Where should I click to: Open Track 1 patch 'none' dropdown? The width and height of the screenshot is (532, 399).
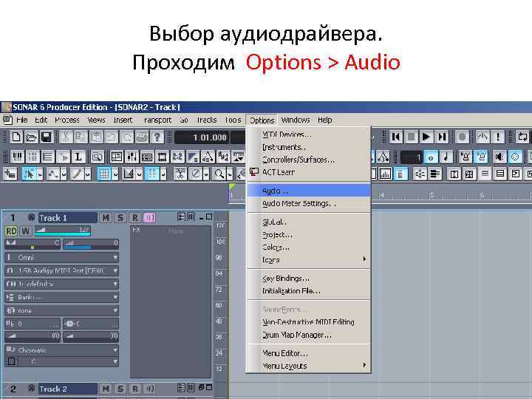(62, 310)
